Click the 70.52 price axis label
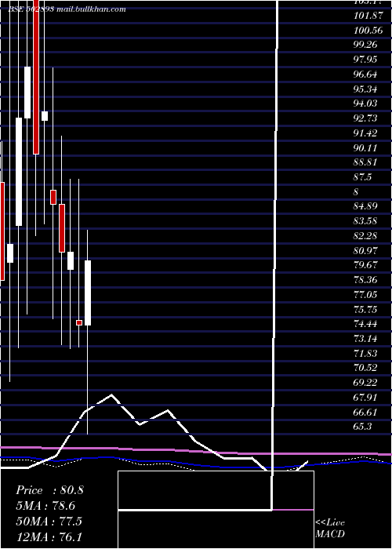 [x=366, y=368]
